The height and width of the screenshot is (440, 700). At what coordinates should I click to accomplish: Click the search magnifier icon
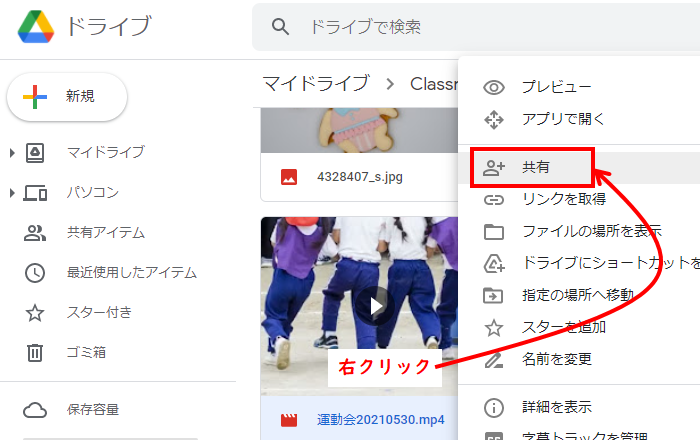pyautogui.click(x=281, y=27)
